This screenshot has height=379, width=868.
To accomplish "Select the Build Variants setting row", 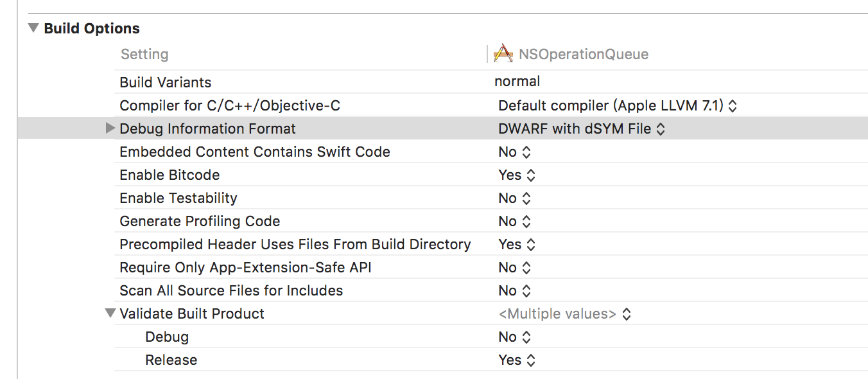I will 491,82.
